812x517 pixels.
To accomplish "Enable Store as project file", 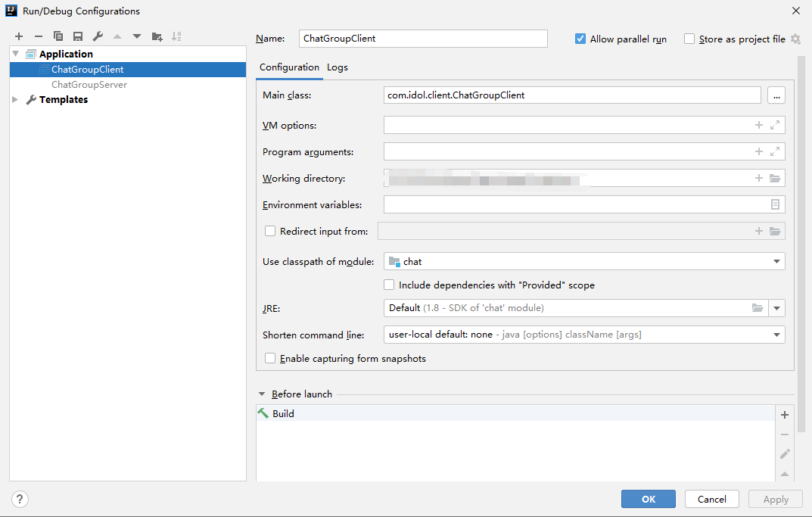I will point(689,39).
